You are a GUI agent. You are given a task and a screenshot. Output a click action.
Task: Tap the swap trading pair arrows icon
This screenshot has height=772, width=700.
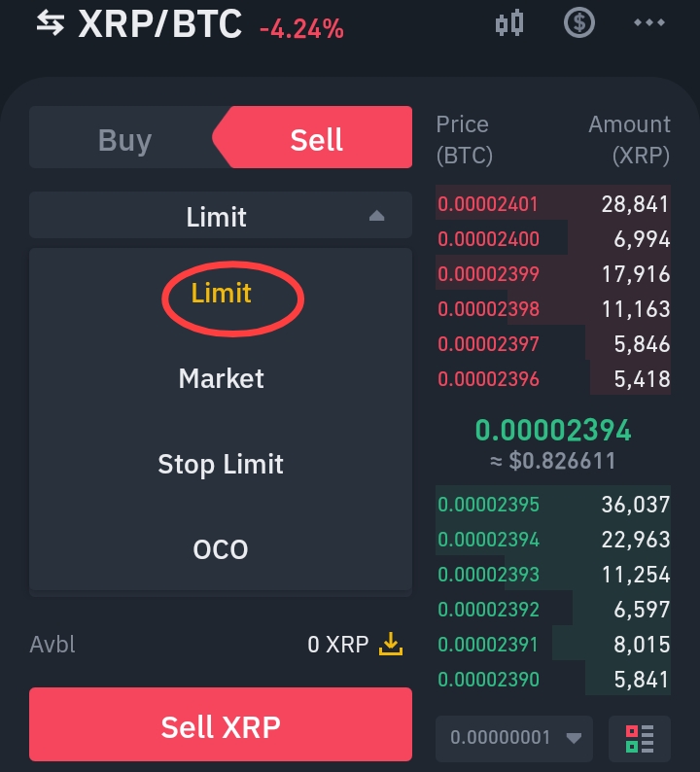coord(50,23)
